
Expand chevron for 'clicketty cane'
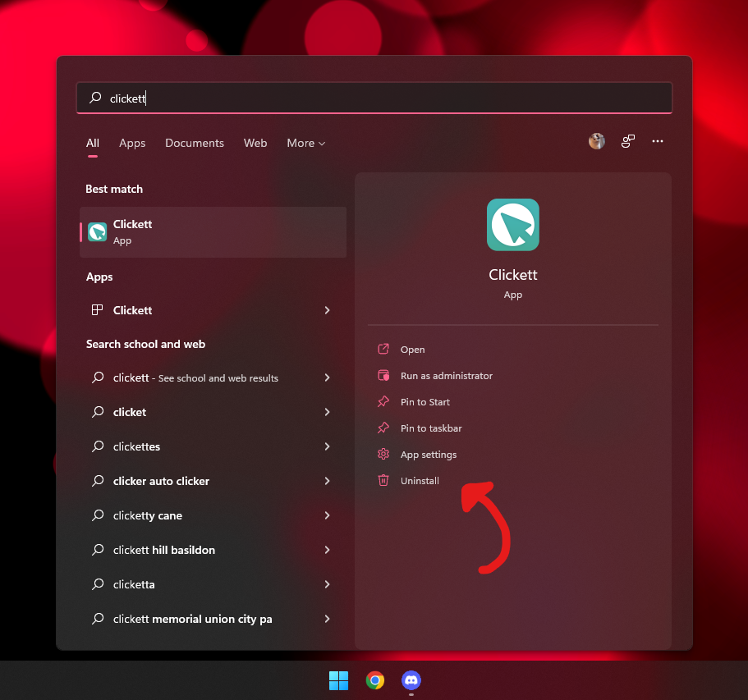328,515
